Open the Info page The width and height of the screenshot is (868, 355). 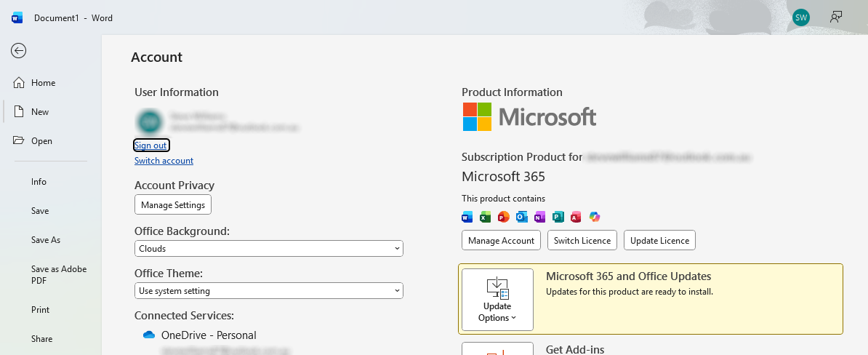(x=39, y=182)
